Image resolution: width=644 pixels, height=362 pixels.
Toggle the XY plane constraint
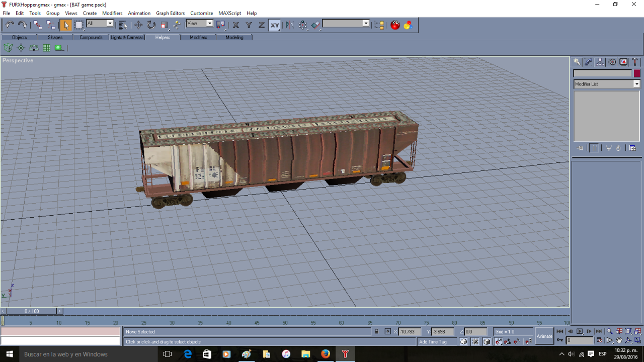275,25
